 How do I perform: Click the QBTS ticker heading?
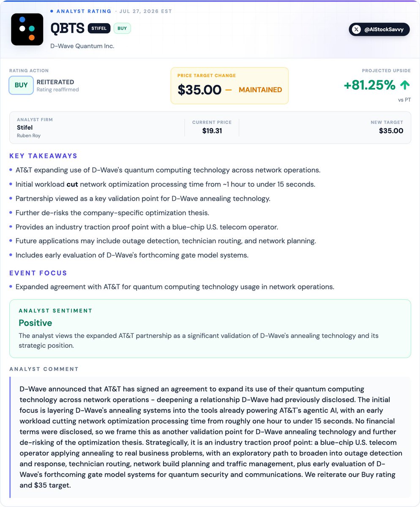point(67,28)
